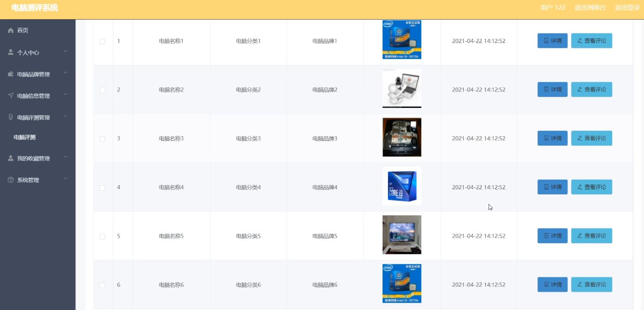Click the icon beside 系统管理

click(x=11, y=180)
